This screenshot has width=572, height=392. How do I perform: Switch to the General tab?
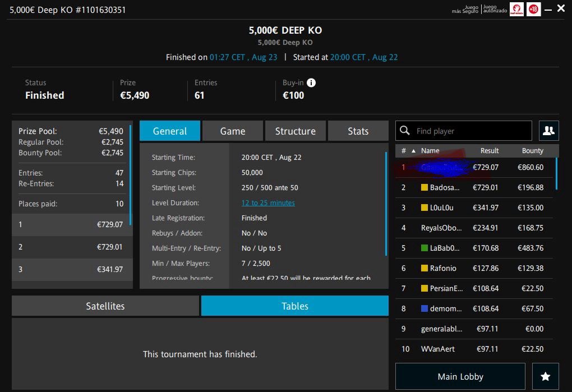click(x=169, y=131)
